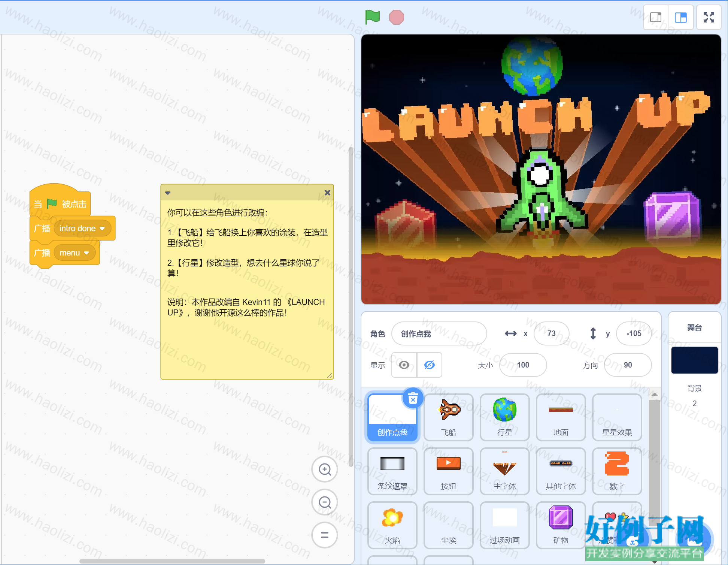Select the 创作点我 sprite
The image size is (728, 565).
coord(392,417)
